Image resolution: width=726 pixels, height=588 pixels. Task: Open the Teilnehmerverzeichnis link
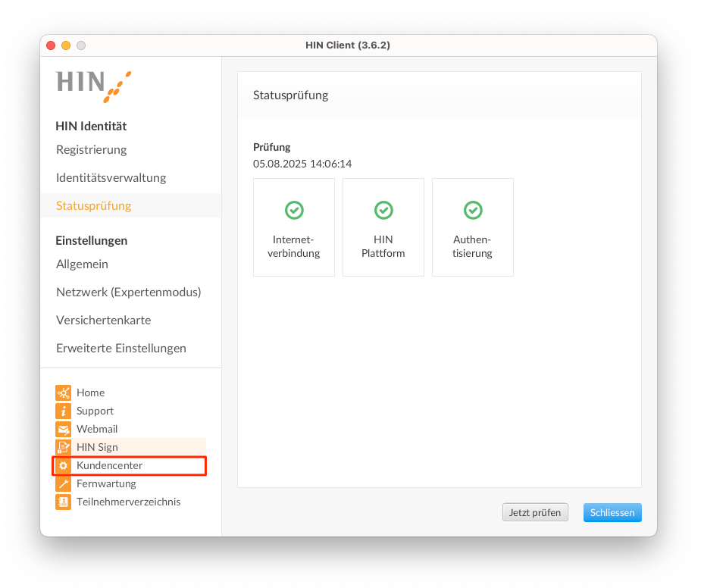pyautogui.click(x=129, y=502)
